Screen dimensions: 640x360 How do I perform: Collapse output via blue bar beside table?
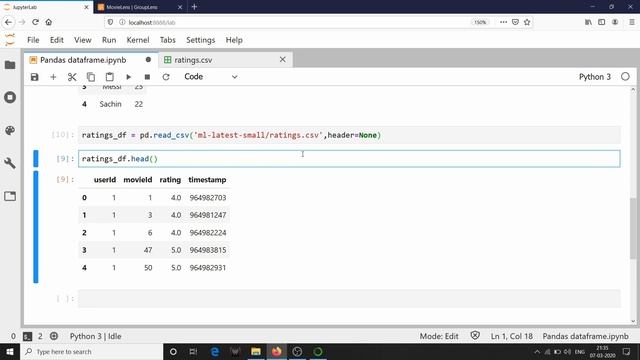[36, 227]
